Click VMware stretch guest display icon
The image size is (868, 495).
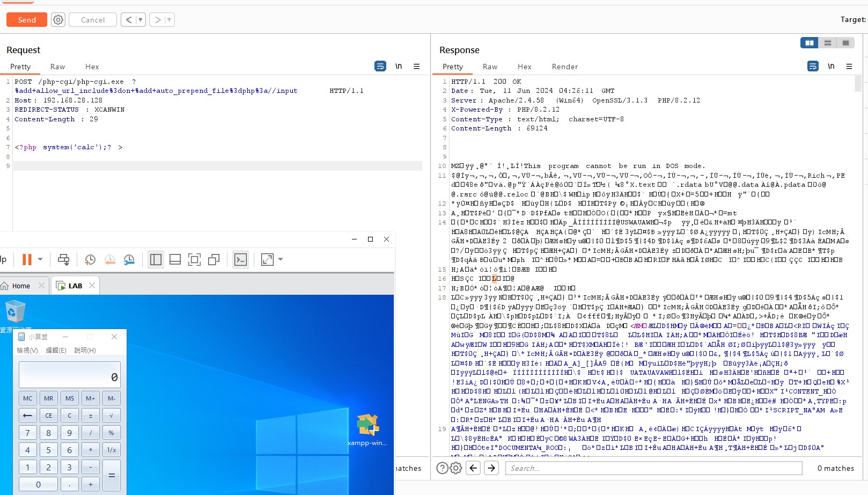[267, 260]
